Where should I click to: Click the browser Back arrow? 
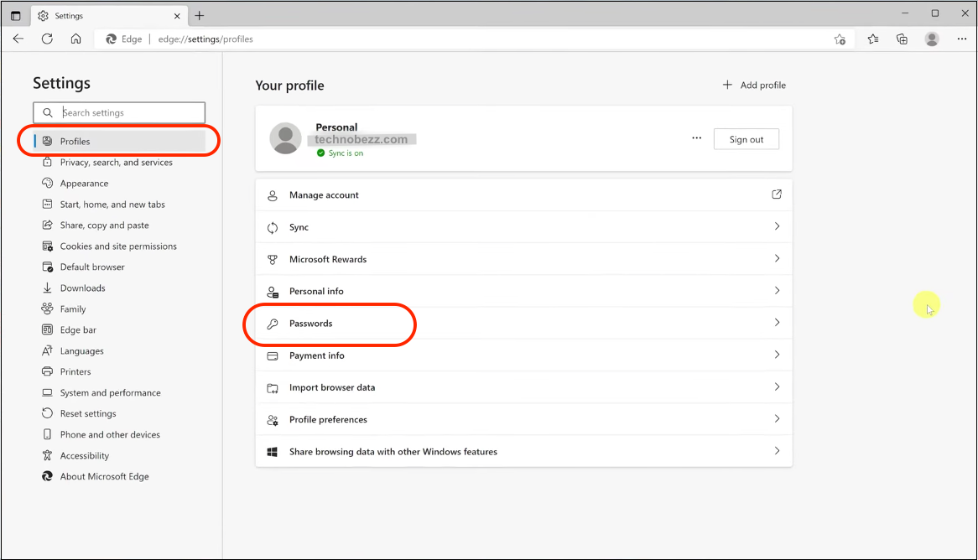pos(18,39)
